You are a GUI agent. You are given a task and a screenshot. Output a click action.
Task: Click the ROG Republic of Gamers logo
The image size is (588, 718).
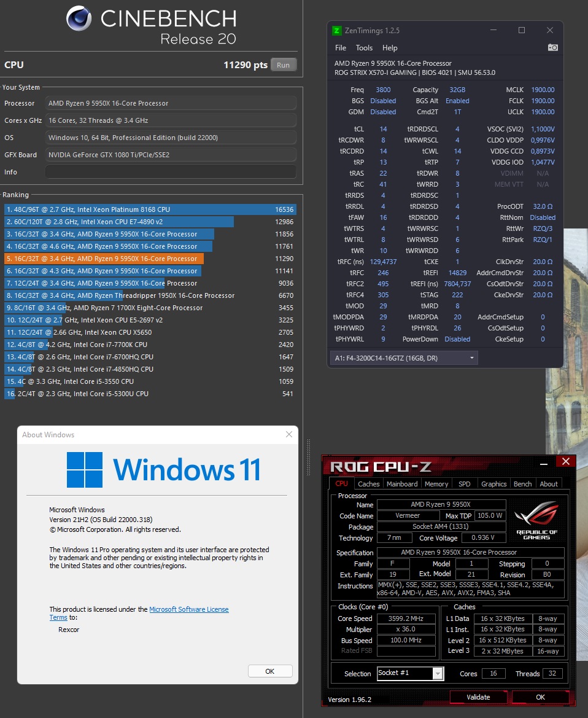537,521
